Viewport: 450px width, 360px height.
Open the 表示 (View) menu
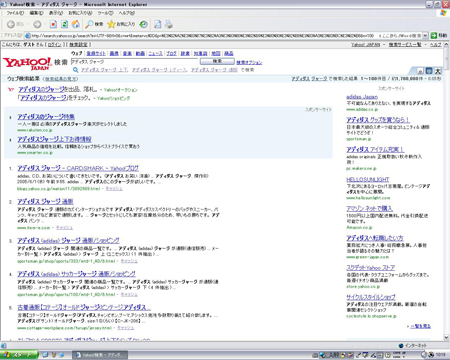coord(56,13)
